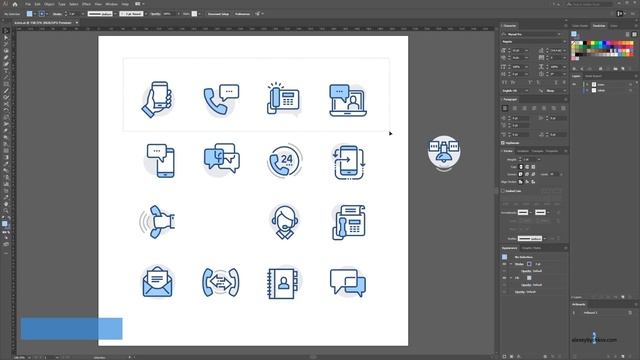Click the Preferences button
Viewport: 640px width, 360px height.
click(242, 14)
